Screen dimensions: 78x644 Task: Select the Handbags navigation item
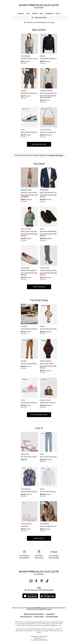click(x=49, y=14)
